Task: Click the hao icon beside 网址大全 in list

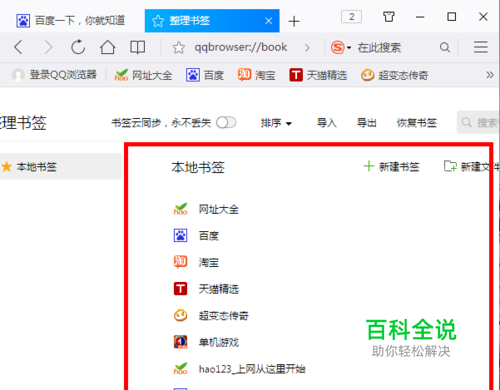Action: tap(180, 209)
